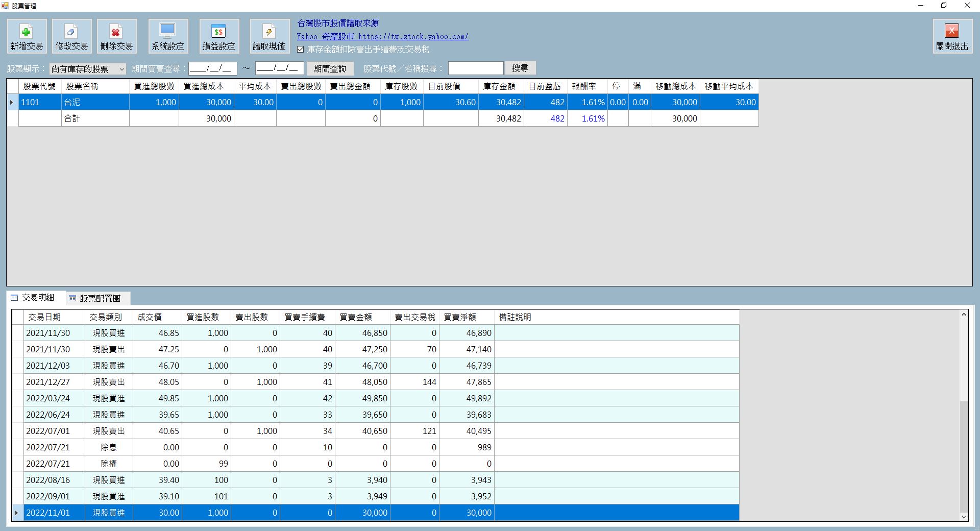Select the 2022/11/01 highlighted row
This screenshot has width=980, height=531.
[376, 513]
